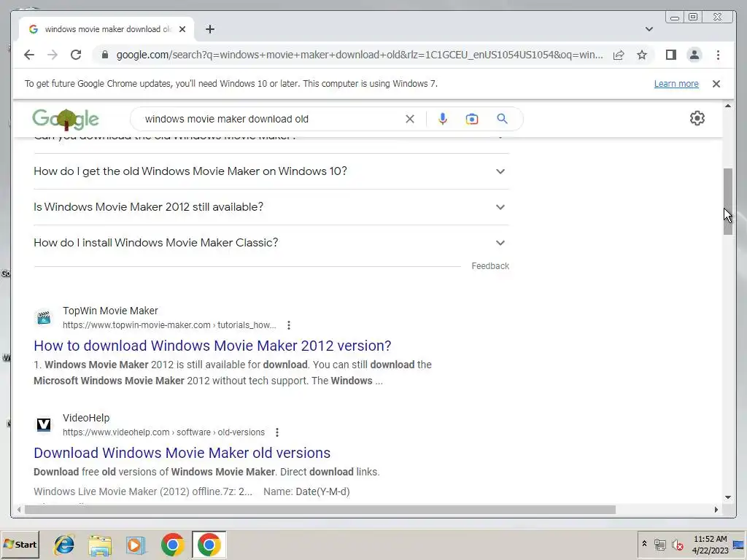Open more options for TopWin result
Image resolution: width=747 pixels, height=560 pixels.
pyautogui.click(x=289, y=325)
